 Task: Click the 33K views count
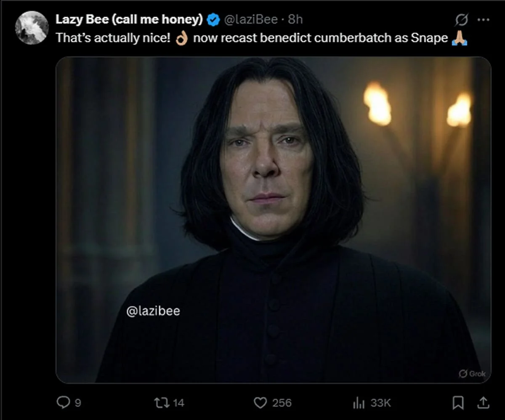pos(381,403)
